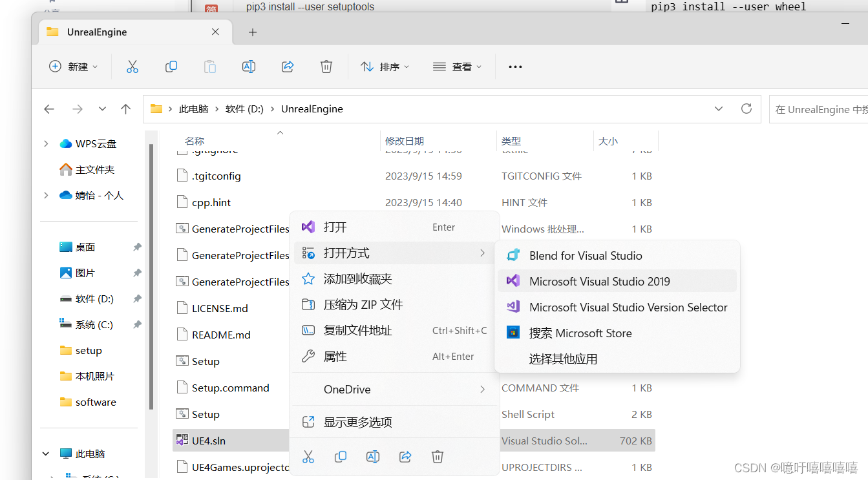The width and height of the screenshot is (868, 480).
Task: Click the Paste icon in the toolbar
Action: pyautogui.click(x=210, y=67)
